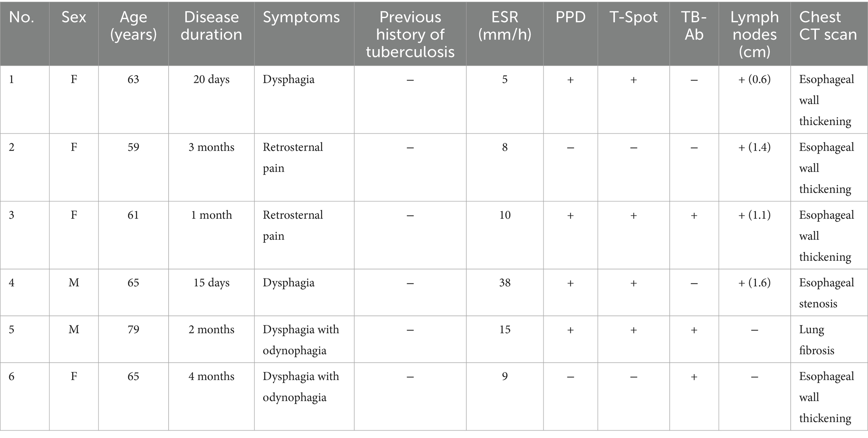The image size is (868, 438).
Task: Click the "Previous history of tuberculosis" header
Action: point(410,34)
